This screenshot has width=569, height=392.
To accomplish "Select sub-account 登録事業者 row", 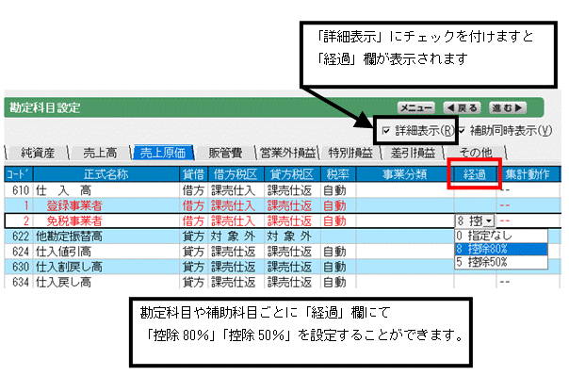I will [283, 205].
